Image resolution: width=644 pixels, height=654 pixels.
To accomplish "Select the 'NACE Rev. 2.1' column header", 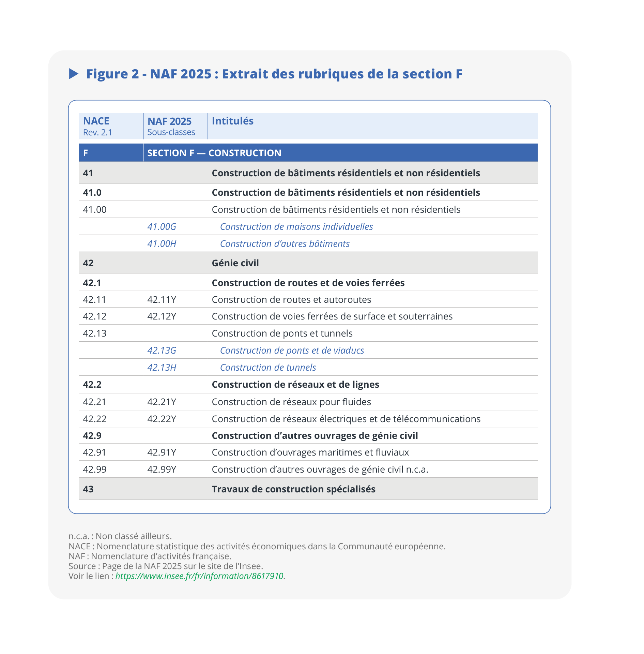I will (111, 126).
